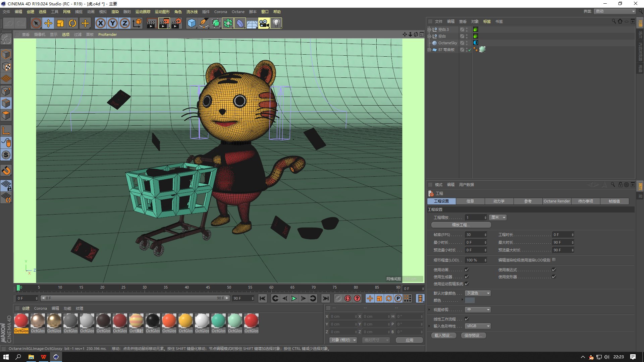Open the 厘米 units dropdown
The image size is (644, 362).
pos(498,218)
